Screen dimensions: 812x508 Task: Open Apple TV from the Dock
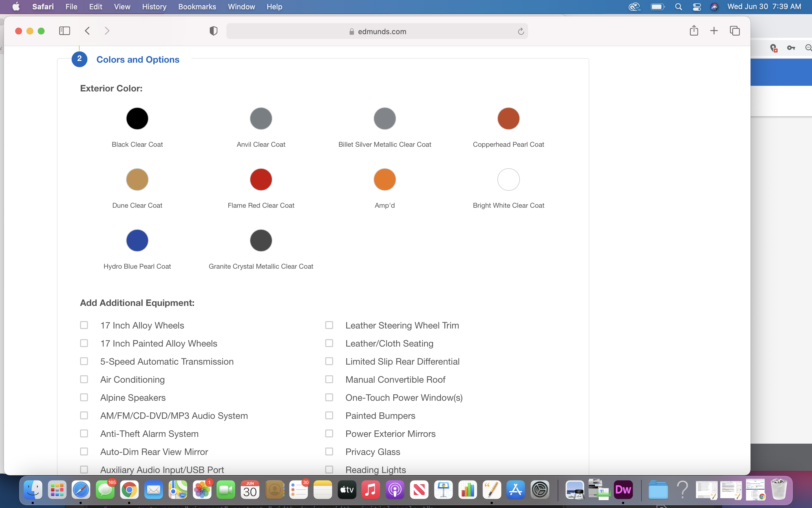pyautogui.click(x=347, y=490)
